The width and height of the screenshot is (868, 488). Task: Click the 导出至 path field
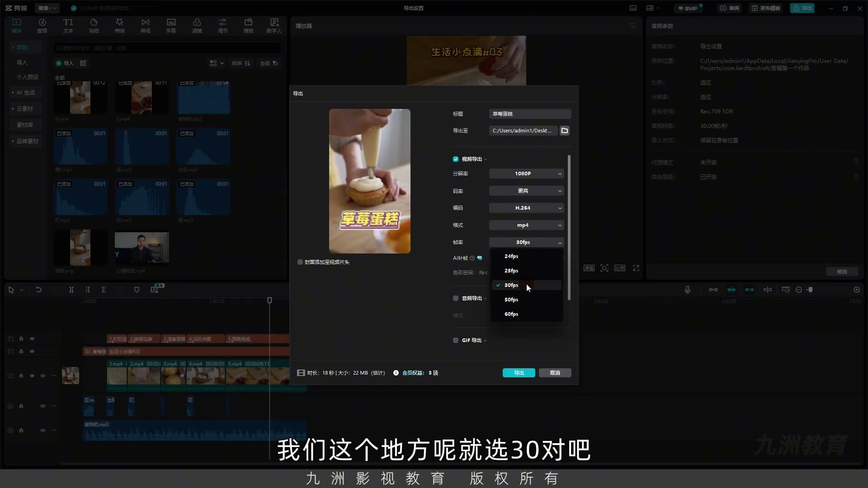[523, 131]
